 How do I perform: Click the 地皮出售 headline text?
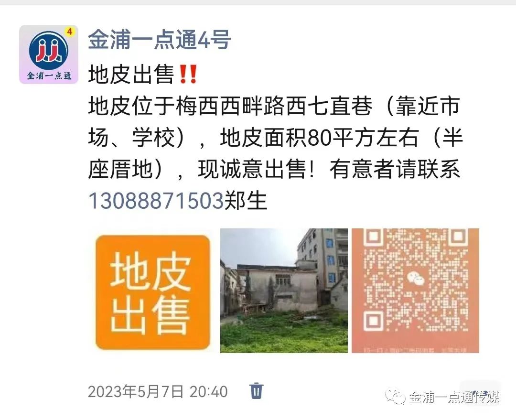click(x=131, y=75)
